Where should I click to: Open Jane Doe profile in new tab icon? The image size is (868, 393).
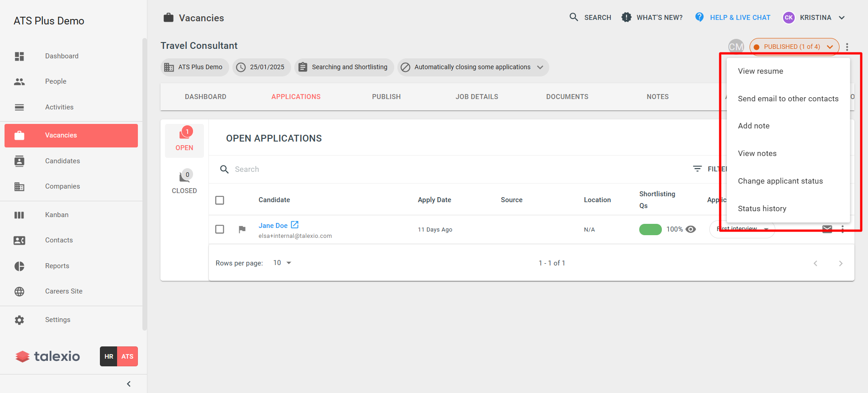[295, 225]
